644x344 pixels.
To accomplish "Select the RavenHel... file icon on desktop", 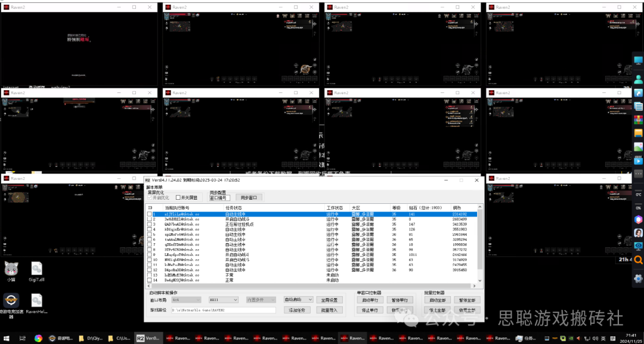I will point(36,301).
